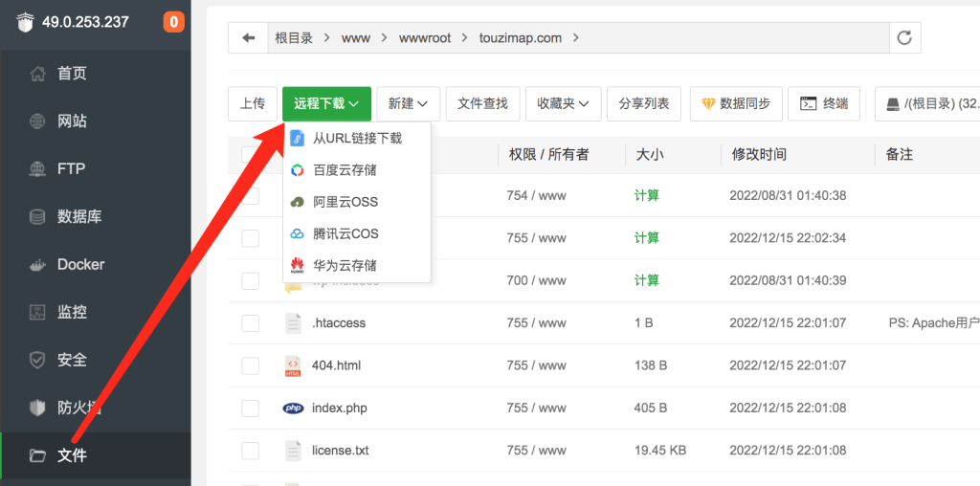Image resolution: width=980 pixels, height=486 pixels.
Task: Click the folder icon beside 文件
Action: 37,456
